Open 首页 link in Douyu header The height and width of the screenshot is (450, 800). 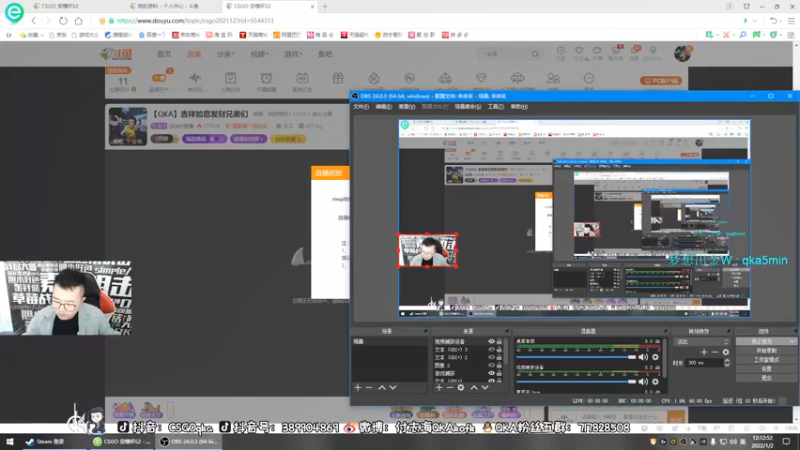[164, 54]
